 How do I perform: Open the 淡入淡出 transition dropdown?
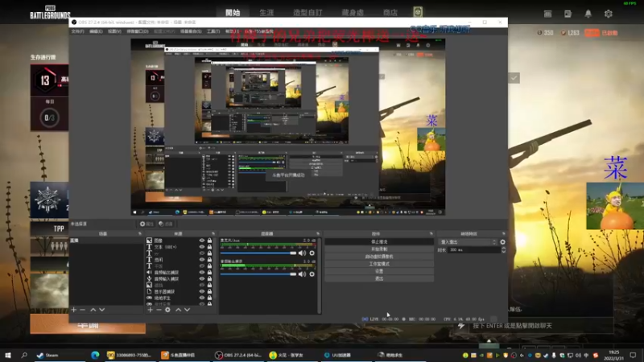click(x=468, y=242)
